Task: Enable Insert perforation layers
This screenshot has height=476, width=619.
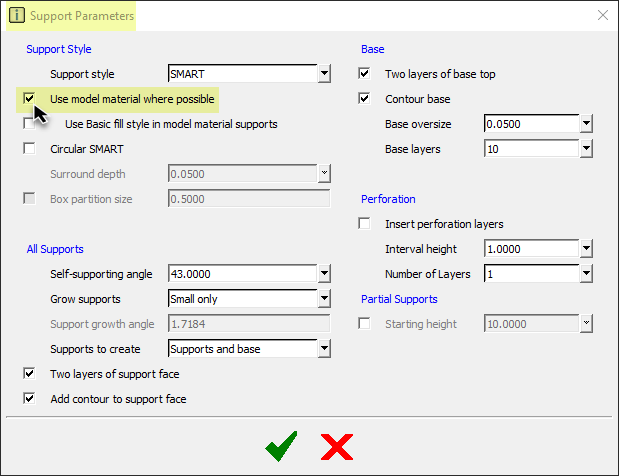Action: (364, 224)
